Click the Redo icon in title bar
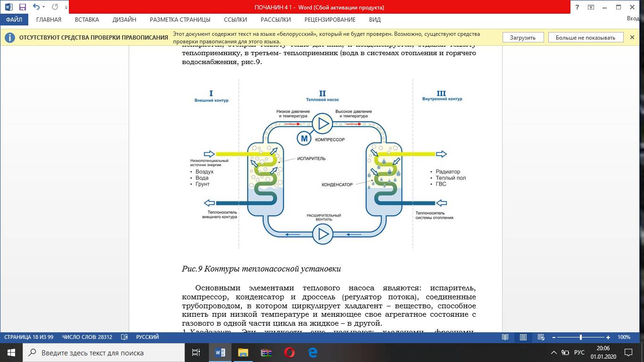Screen dimensions: 644x362 (x=55, y=7)
